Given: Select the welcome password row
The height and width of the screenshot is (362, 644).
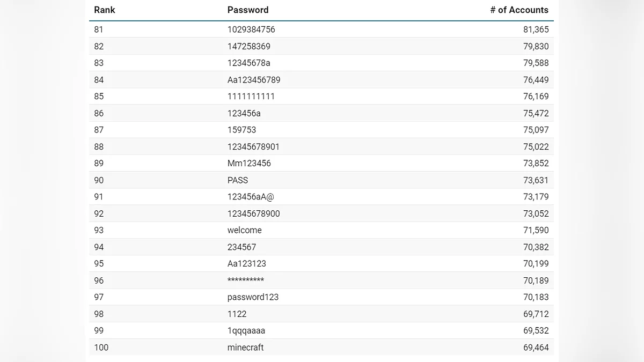Looking at the screenshot, I should 245,230.
